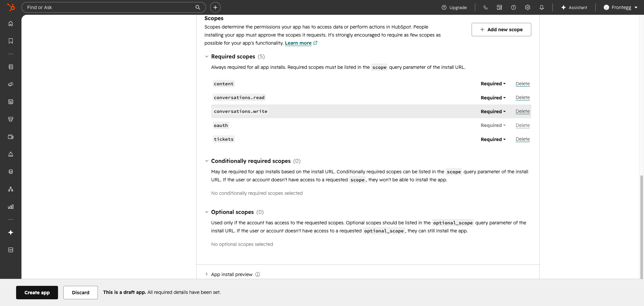Viewport: 644px width, 306px height.
Task: Click Add new scope button
Action: [501, 30]
